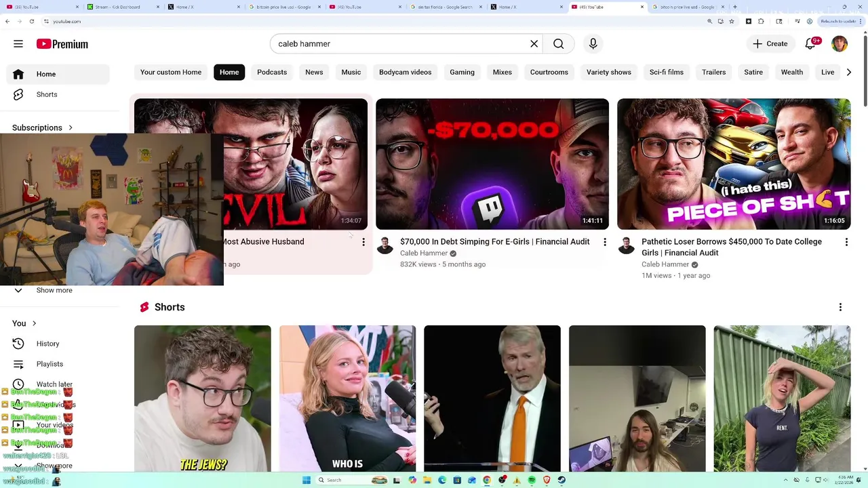Select the Podcasts chip
Viewport: 868px width, 488px height.
pyautogui.click(x=272, y=72)
